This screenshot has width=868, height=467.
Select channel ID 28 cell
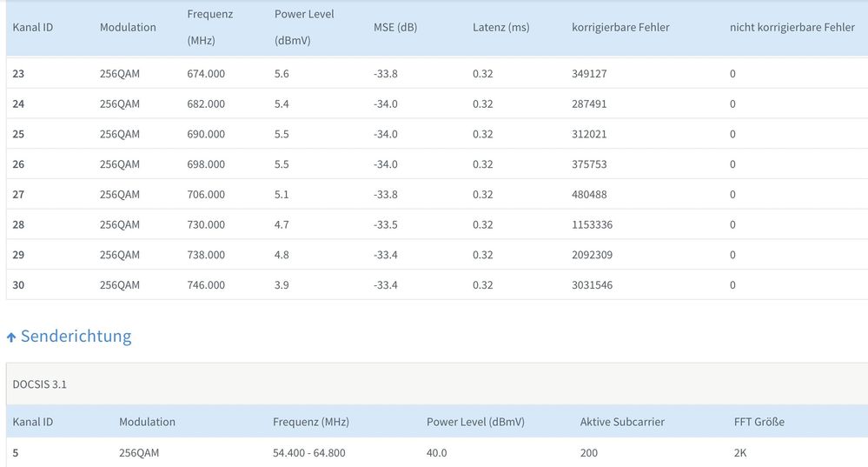(18, 224)
